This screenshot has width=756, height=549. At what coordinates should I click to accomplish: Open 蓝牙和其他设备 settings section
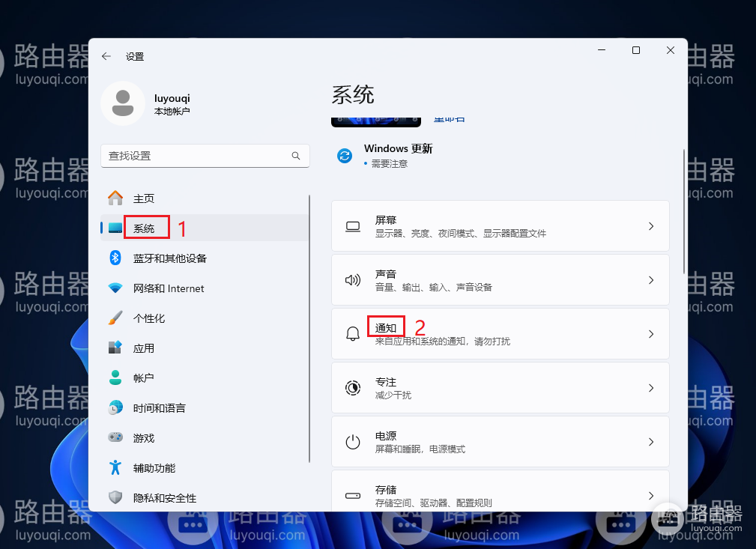[205, 258]
